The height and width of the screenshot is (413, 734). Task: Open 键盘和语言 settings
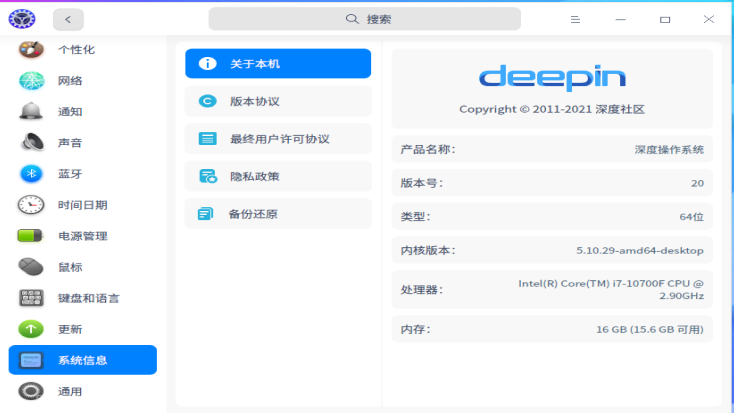pyautogui.click(x=83, y=298)
